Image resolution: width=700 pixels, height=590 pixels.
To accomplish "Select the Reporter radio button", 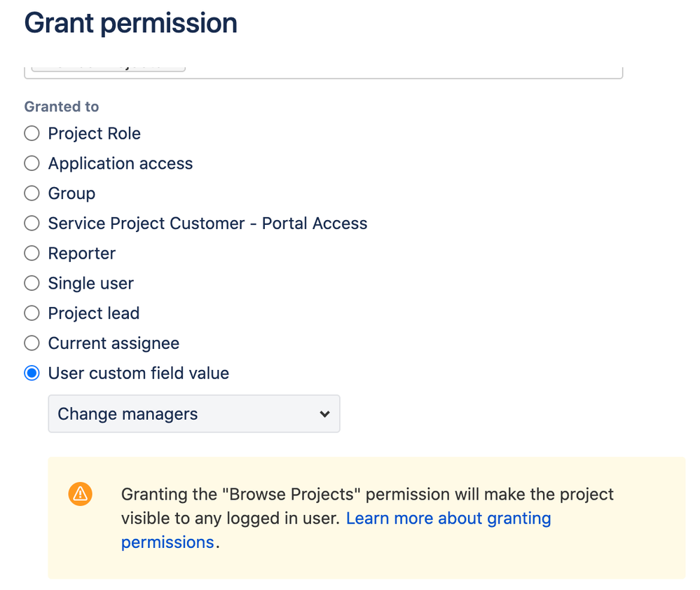I will [32, 253].
